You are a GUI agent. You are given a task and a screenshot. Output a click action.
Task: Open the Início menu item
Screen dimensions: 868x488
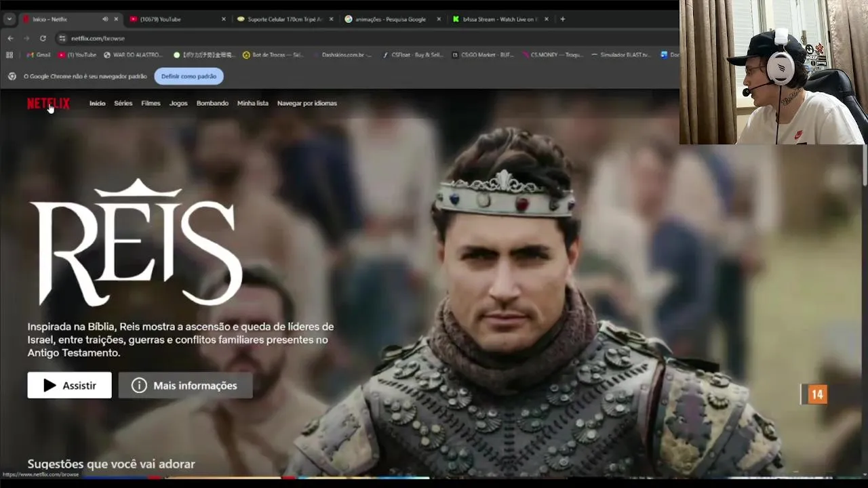coord(98,104)
